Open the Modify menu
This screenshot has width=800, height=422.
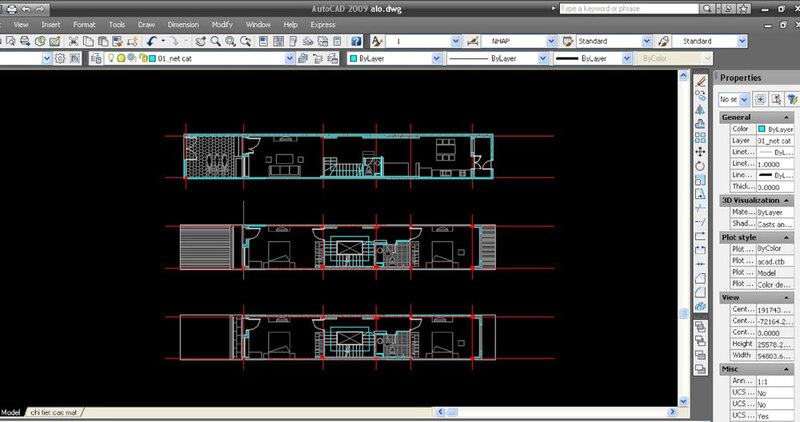(222, 24)
